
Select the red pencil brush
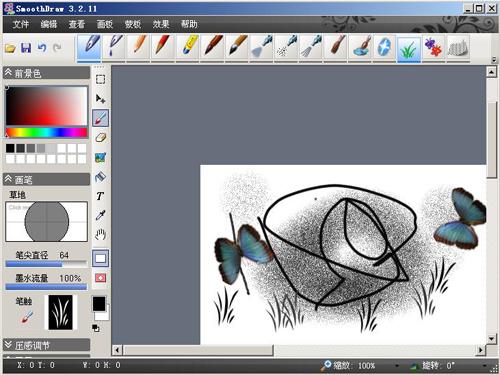point(163,47)
